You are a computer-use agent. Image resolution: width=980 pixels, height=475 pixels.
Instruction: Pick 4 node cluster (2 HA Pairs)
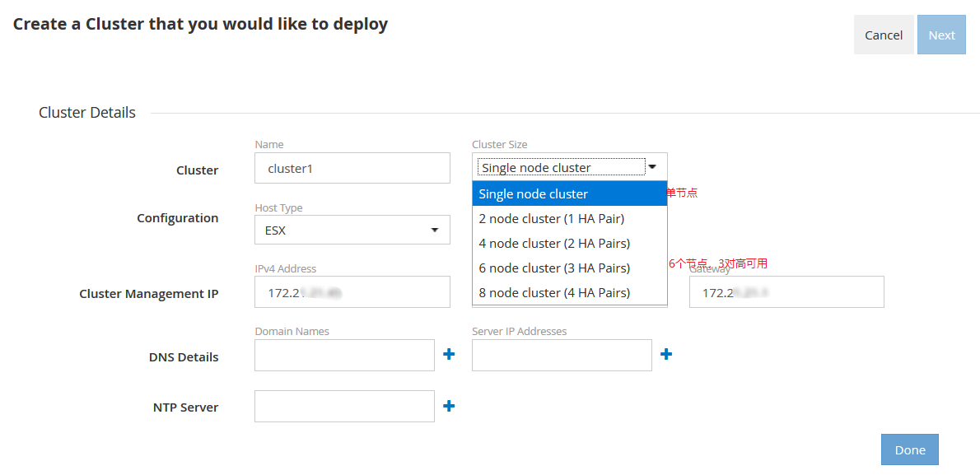[569, 244]
